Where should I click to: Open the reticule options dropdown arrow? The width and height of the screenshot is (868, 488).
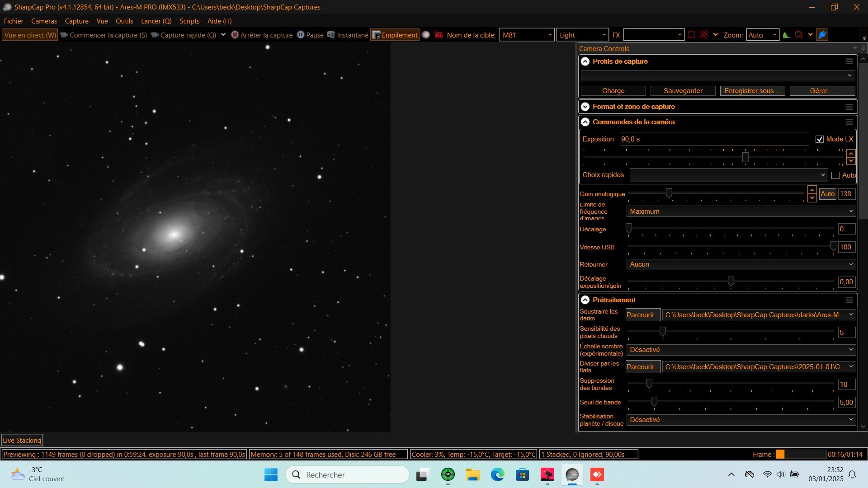tap(716, 35)
